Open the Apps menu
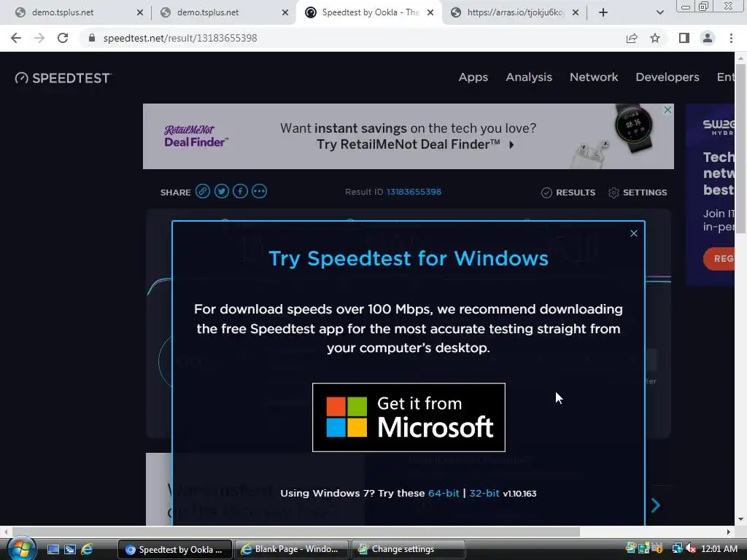The width and height of the screenshot is (747, 560). [473, 77]
